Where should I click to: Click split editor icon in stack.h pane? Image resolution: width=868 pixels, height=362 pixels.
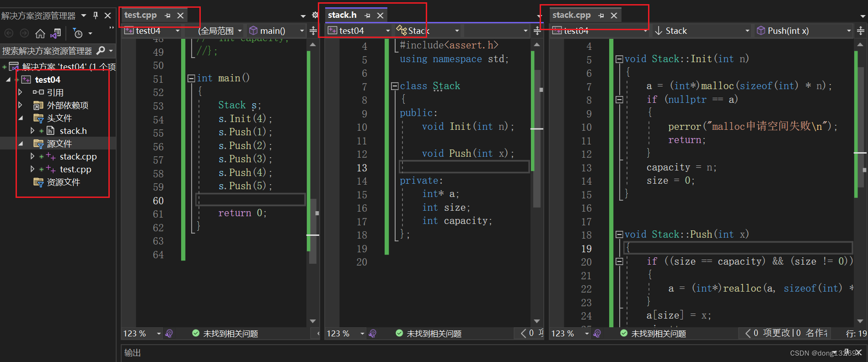tap(537, 31)
